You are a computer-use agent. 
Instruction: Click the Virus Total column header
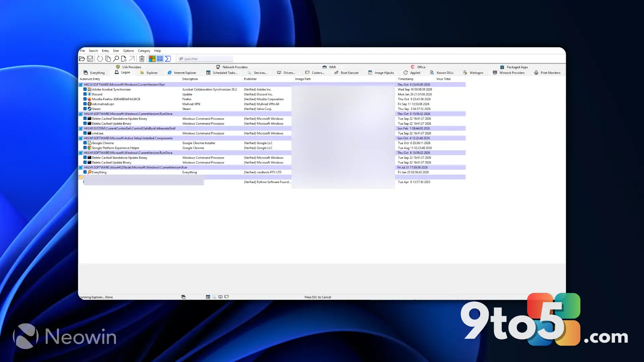point(450,79)
